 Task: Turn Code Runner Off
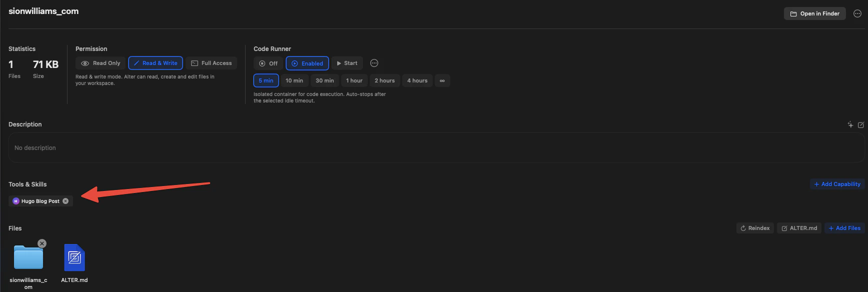click(x=268, y=63)
